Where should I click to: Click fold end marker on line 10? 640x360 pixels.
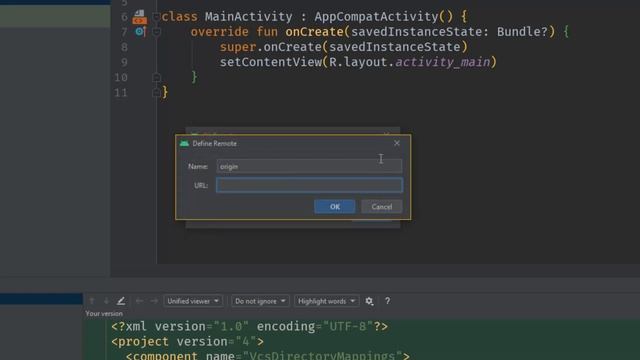coord(156,77)
